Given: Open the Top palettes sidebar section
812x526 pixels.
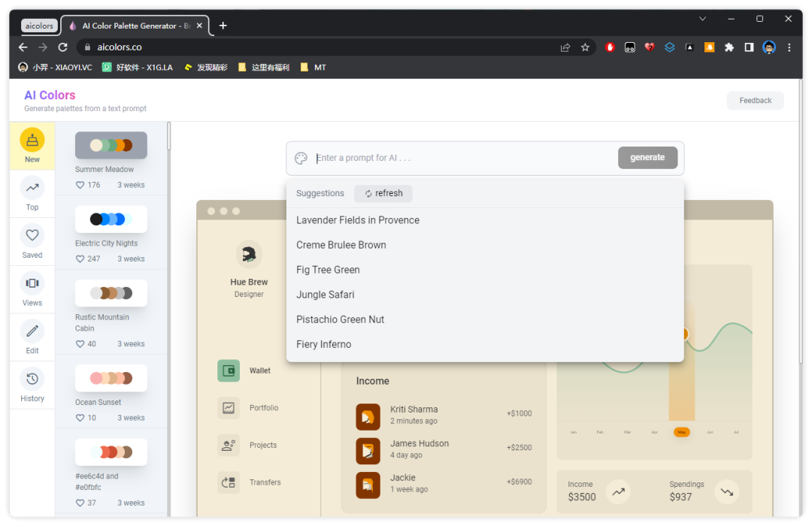Looking at the screenshot, I should pos(32,194).
